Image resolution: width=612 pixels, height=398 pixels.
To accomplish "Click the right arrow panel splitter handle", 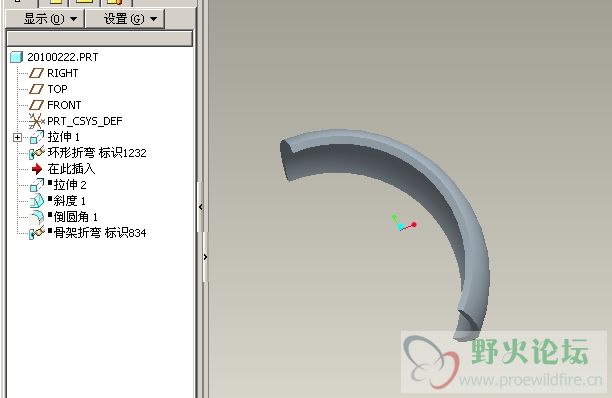I will pyautogui.click(x=206, y=257).
